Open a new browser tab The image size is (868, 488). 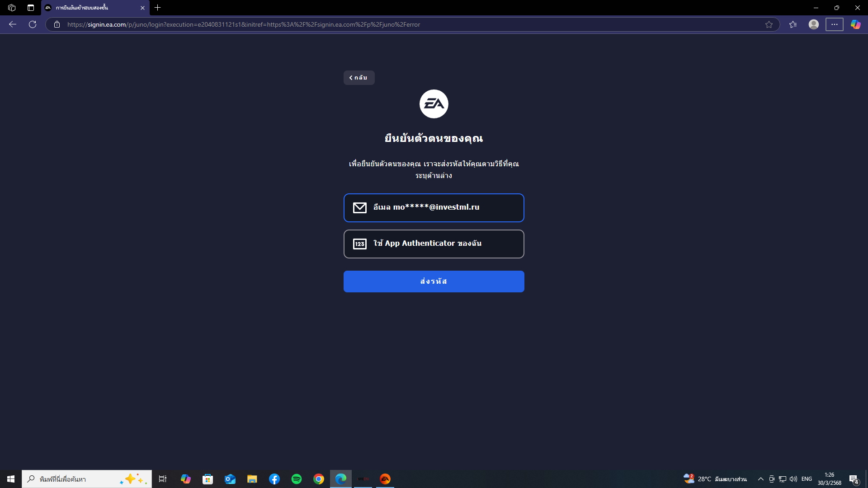[x=158, y=8]
